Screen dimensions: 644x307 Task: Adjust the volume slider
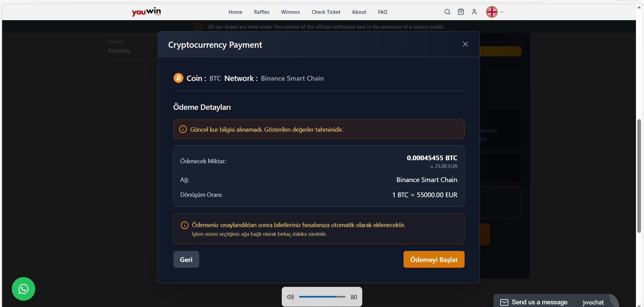pos(322,297)
